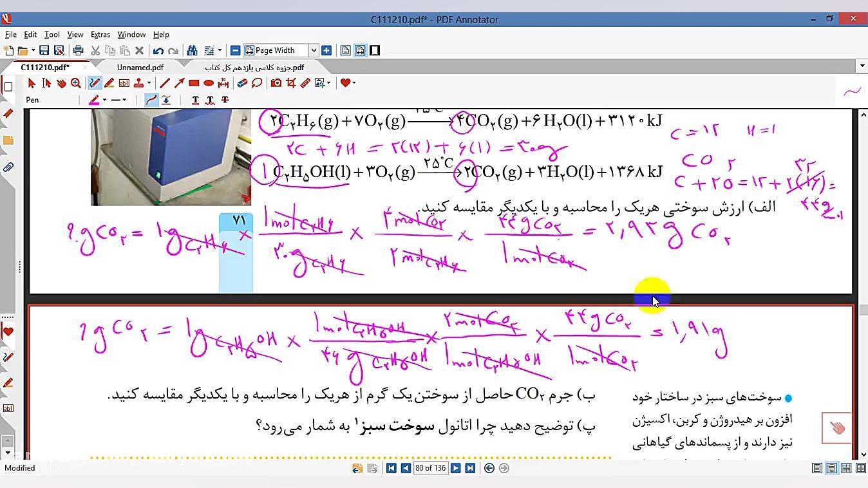Viewport: 868px width, 488px height.
Task: Select the Stamp tool
Action: tap(138, 83)
